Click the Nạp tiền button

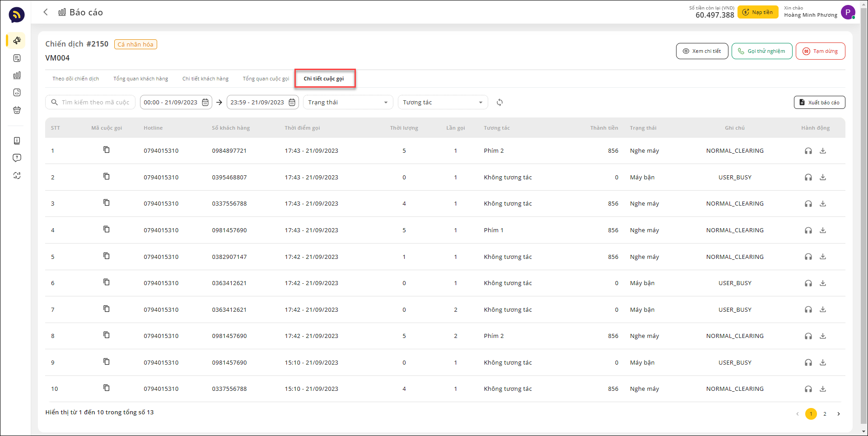tap(757, 12)
